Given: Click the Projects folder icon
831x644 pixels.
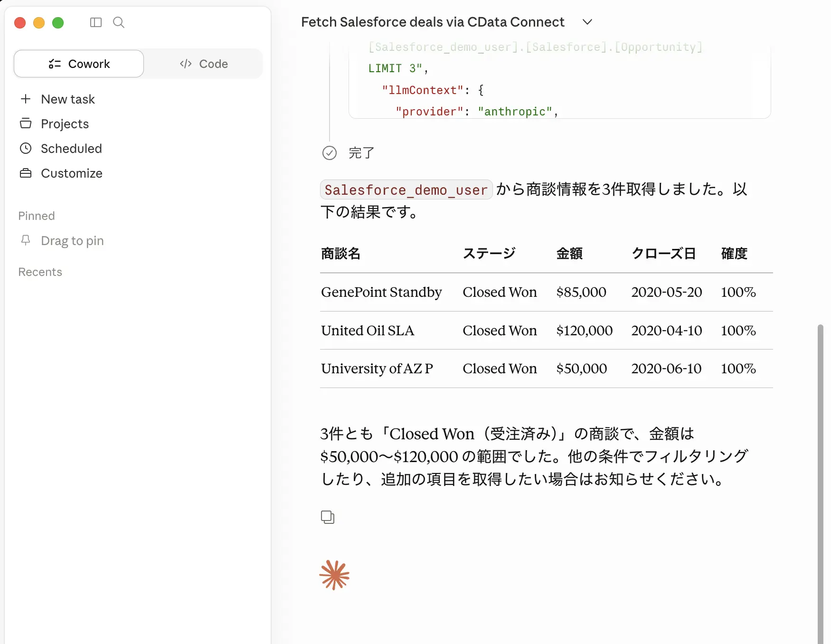Looking at the screenshot, I should click(26, 123).
